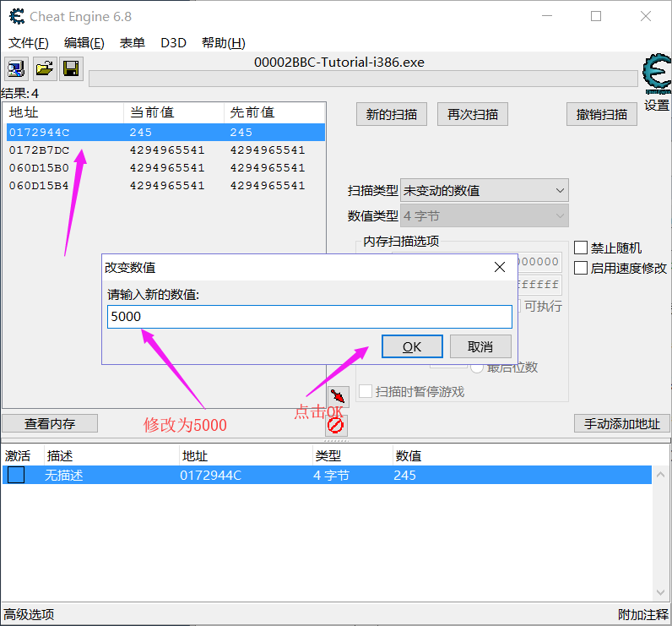
Task: Click the 类型 column header in address list
Action: [352, 455]
